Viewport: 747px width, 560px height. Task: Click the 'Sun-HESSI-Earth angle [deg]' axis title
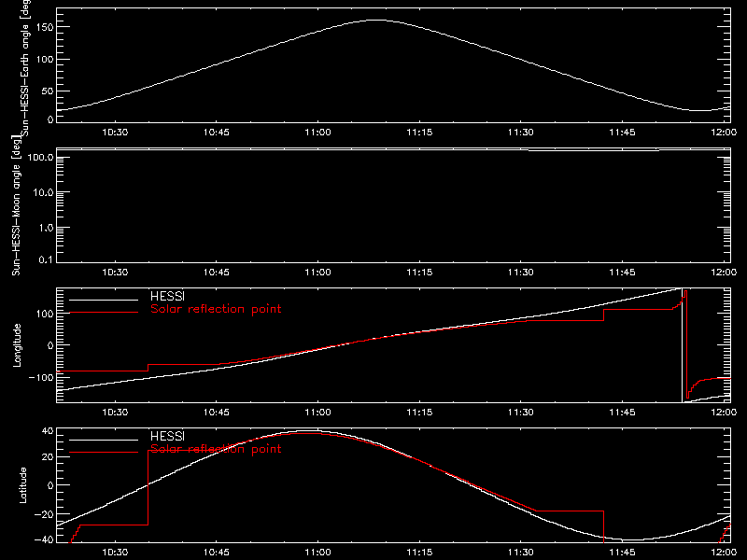click(26, 68)
